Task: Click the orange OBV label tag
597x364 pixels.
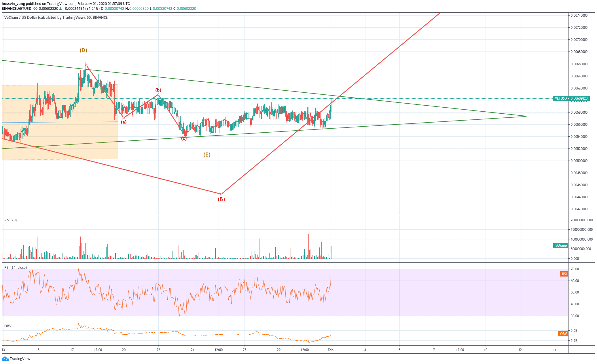Action: click(563, 334)
